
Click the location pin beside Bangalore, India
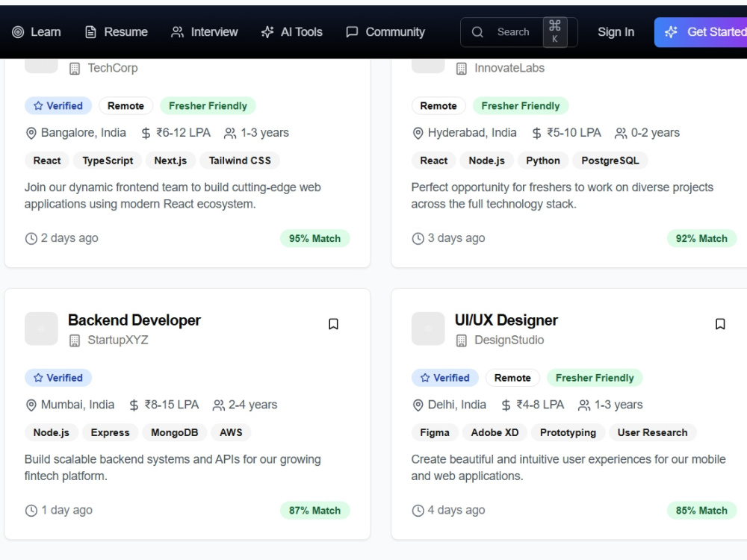31,134
